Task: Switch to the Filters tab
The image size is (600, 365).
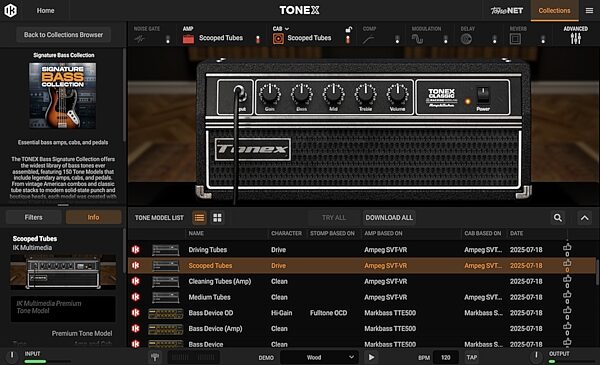Action: coord(34,217)
